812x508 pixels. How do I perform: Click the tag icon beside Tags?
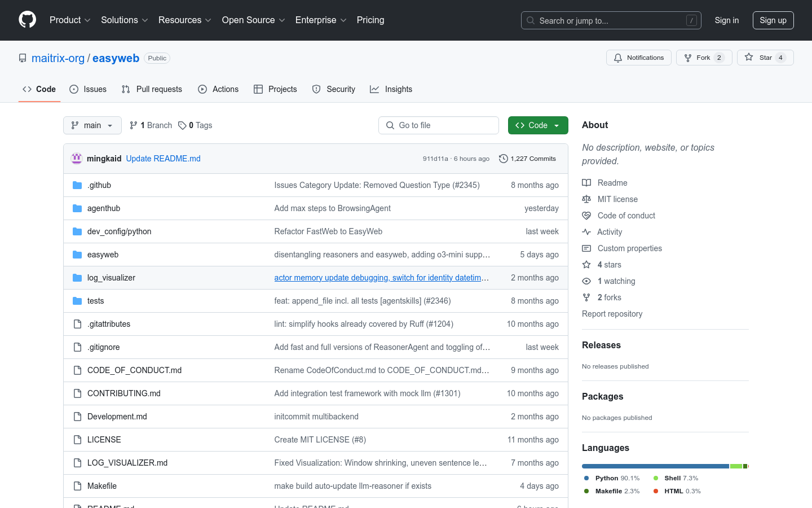pos(182,125)
